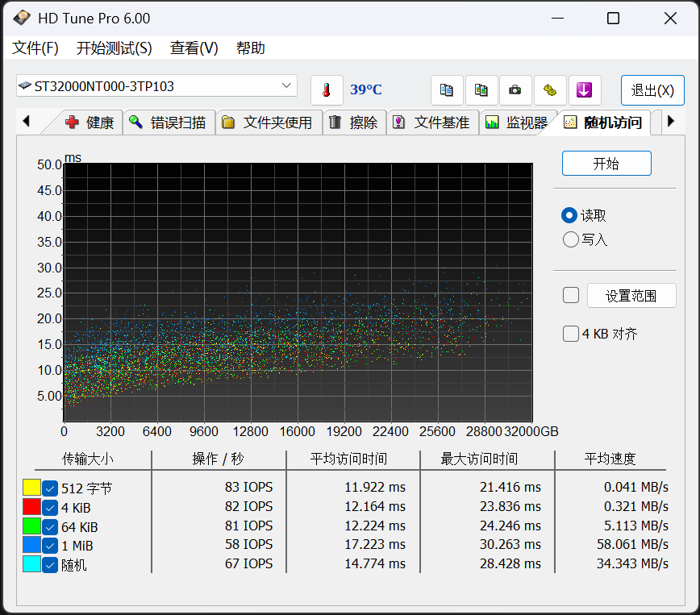This screenshot has height=615, width=700.
Task: Click the 设置范围 range settings button
Action: (x=631, y=295)
